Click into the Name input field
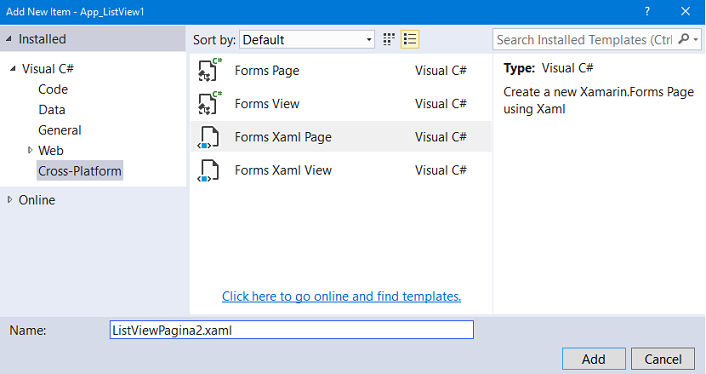Image resolution: width=706 pixels, height=374 pixels. click(x=292, y=330)
